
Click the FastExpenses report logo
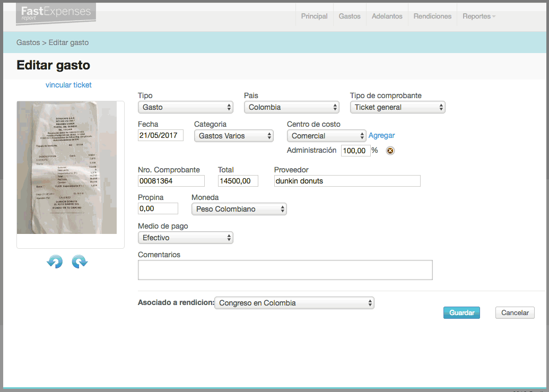(x=56, y=14)
